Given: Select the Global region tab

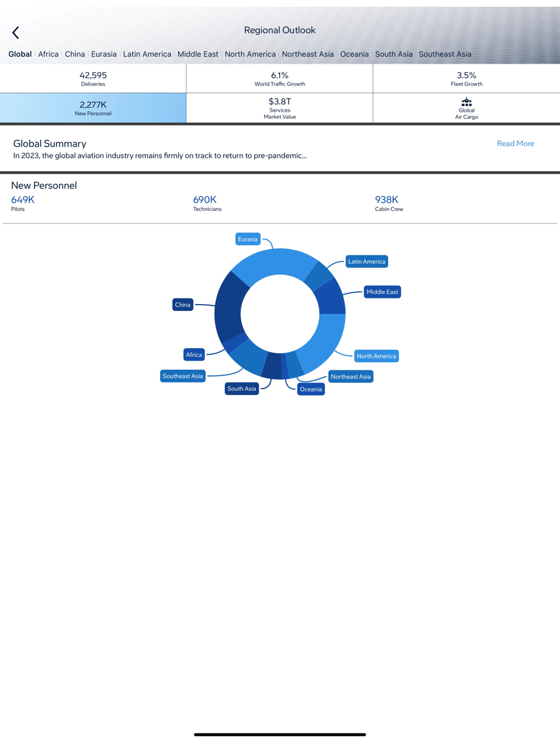Looking at the screenshot, I should click(x=20, y=54).
